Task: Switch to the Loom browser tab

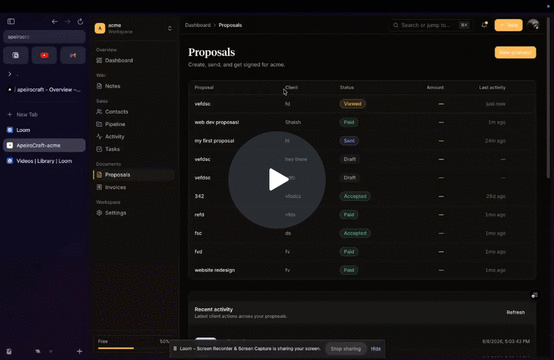Action: point(44,130)
